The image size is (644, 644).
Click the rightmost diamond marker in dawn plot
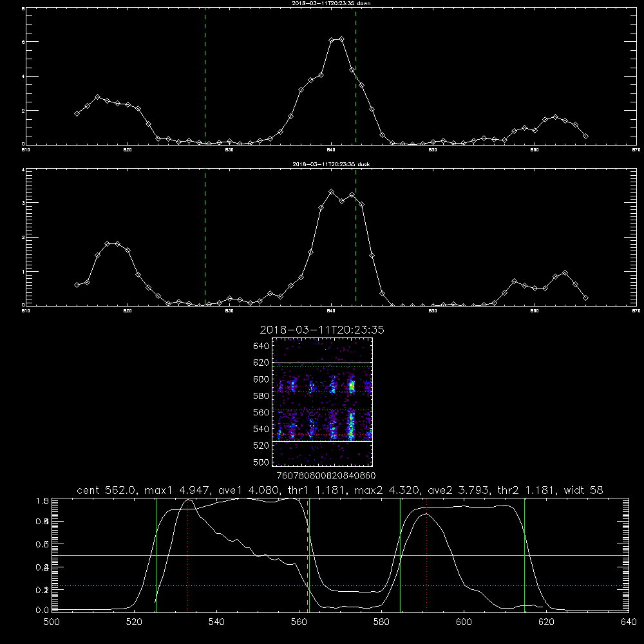[585, 136]
